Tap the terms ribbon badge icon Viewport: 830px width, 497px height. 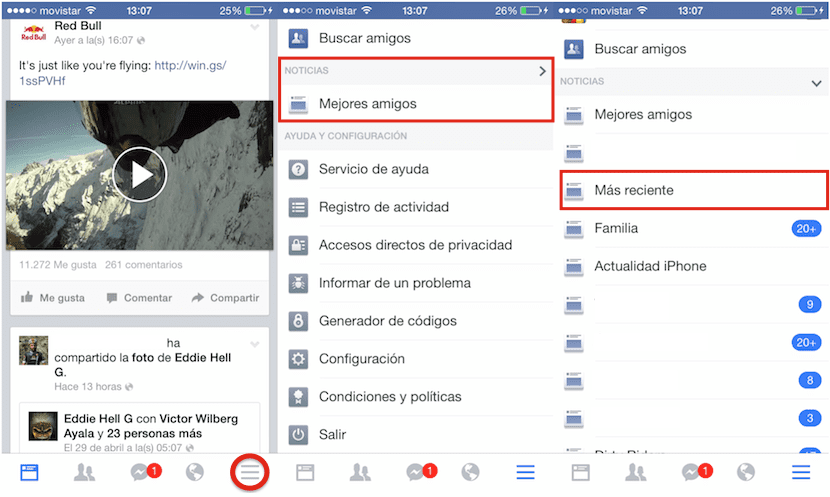[x=299, y=396]
